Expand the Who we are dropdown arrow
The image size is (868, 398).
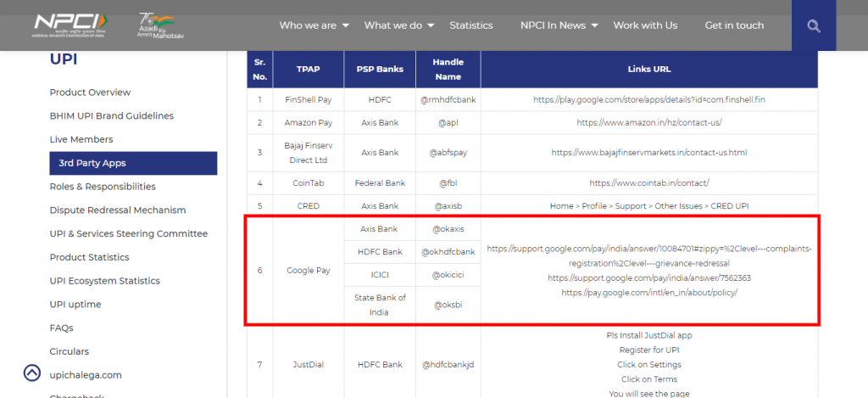[346, 25]
